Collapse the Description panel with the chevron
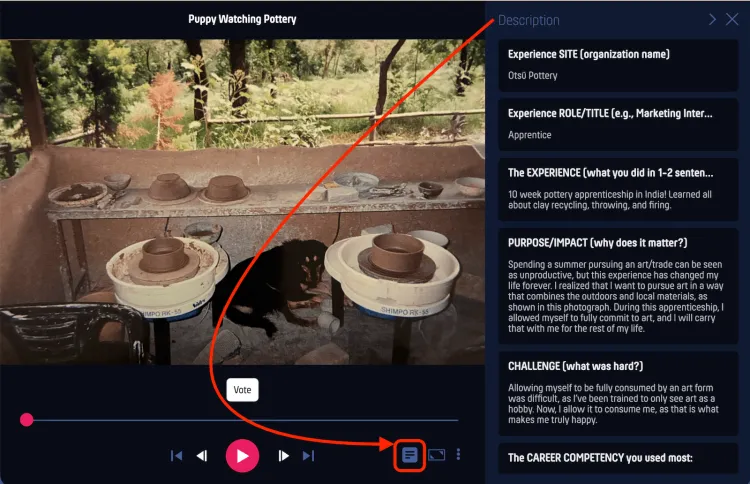Viewport: 750px width, 484px height. pyautogui.click(x=712, y=19)
